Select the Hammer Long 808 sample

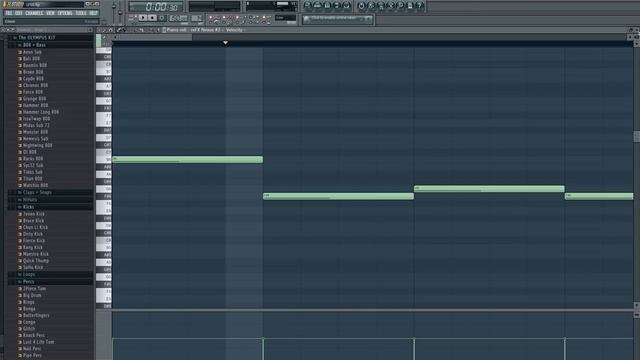point(41,112)
